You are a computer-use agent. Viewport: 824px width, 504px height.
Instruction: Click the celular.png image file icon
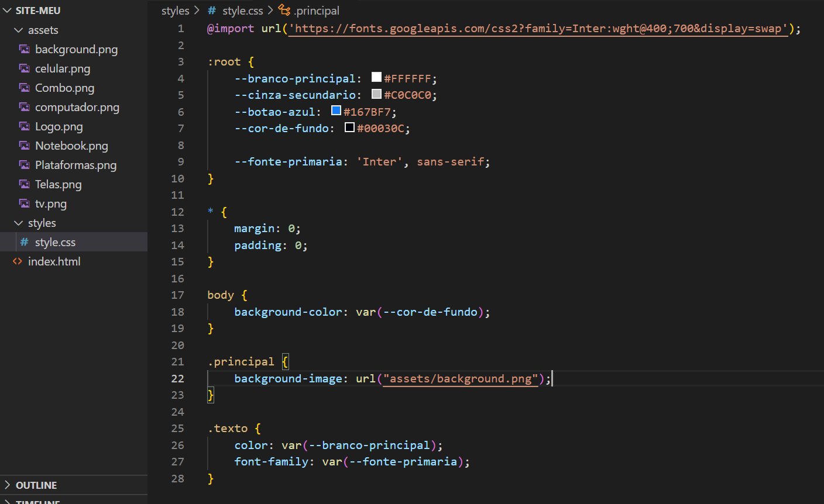coord(25,68)
